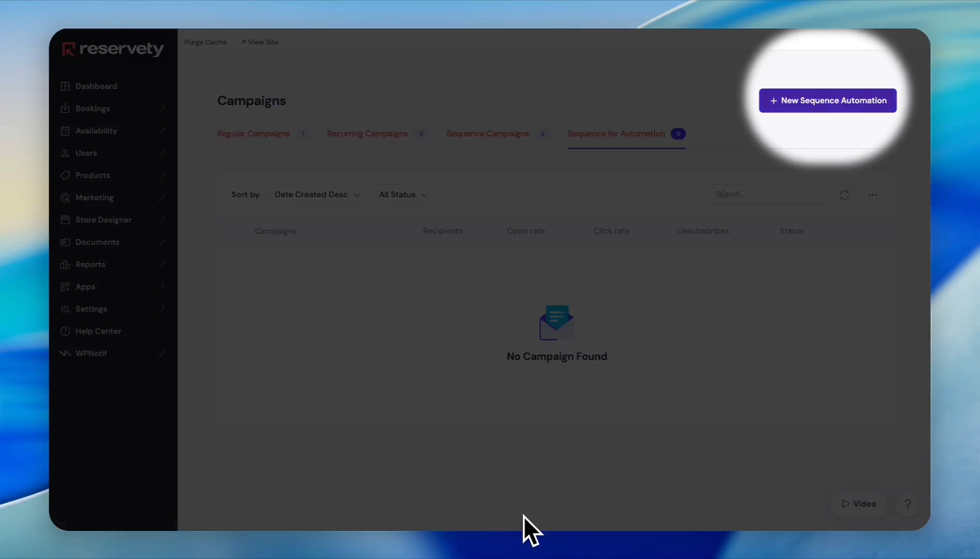
Task: Expand the Store Designer submenu chevron
Action: click(161, 219)
